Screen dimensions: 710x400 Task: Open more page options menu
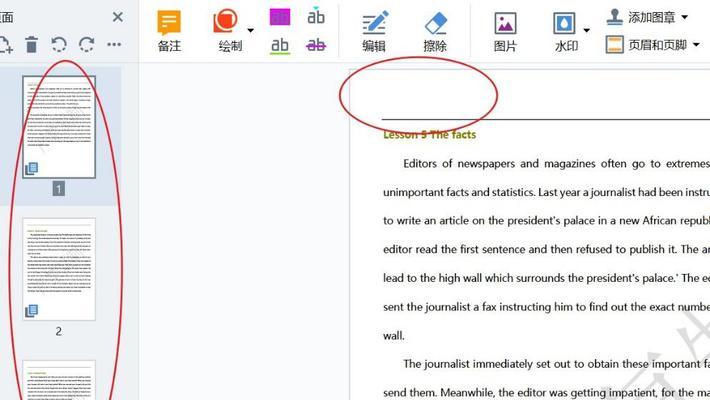(x=114, y=44)
